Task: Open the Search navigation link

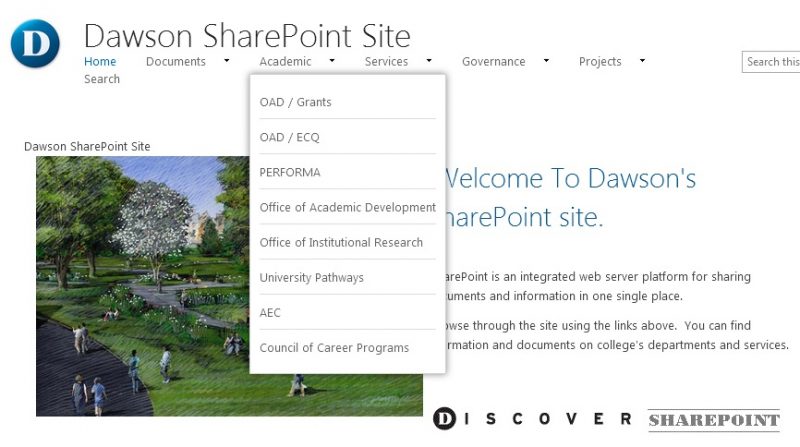Action: point(102,79)
